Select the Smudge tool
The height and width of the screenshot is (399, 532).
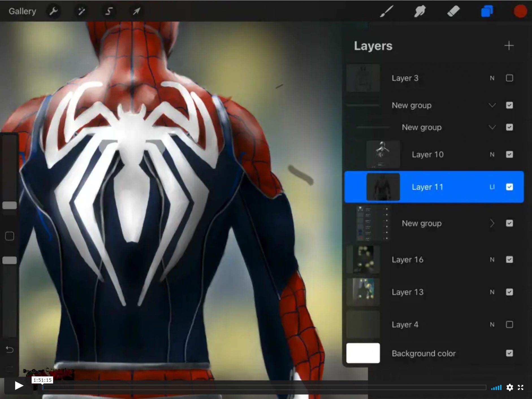point(419,11)
